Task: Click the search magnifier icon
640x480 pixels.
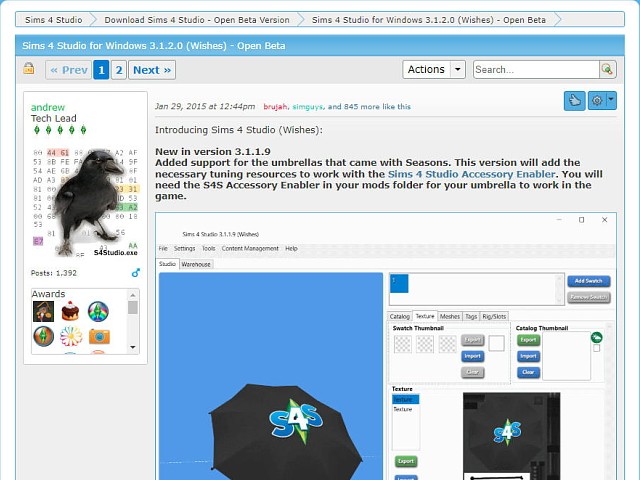Action: [607, 69]
